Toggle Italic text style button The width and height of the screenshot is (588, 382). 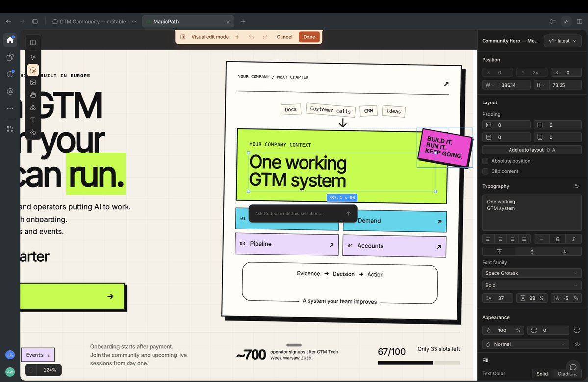coord(573,239)
